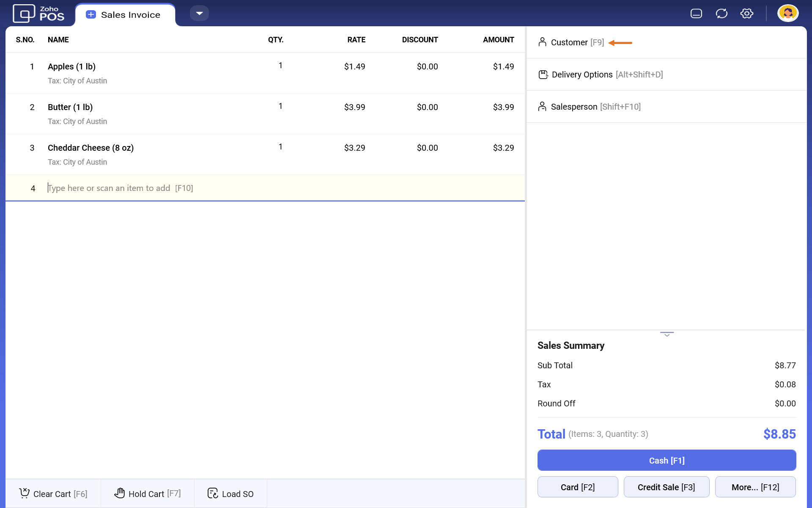Click the quantity of Butter (1 lb)
Screen dimensions: 812x508
(x=280, y=106)
